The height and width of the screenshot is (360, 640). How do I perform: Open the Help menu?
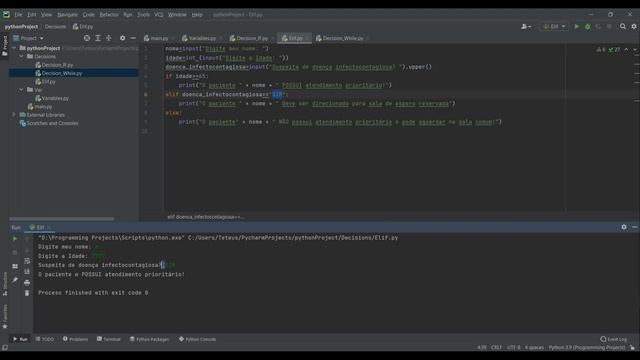[197, 15]
